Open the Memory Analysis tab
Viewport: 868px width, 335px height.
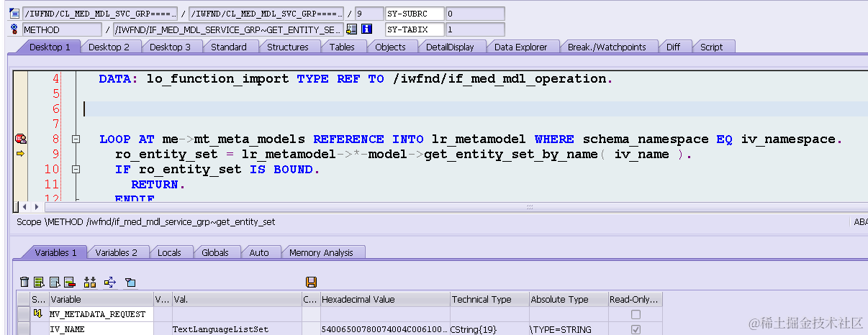tap(321, 252)
